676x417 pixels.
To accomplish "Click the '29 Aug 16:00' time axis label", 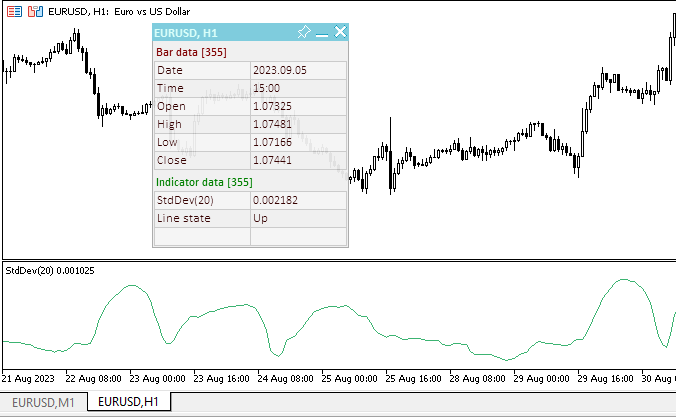I will coord(605,379).
